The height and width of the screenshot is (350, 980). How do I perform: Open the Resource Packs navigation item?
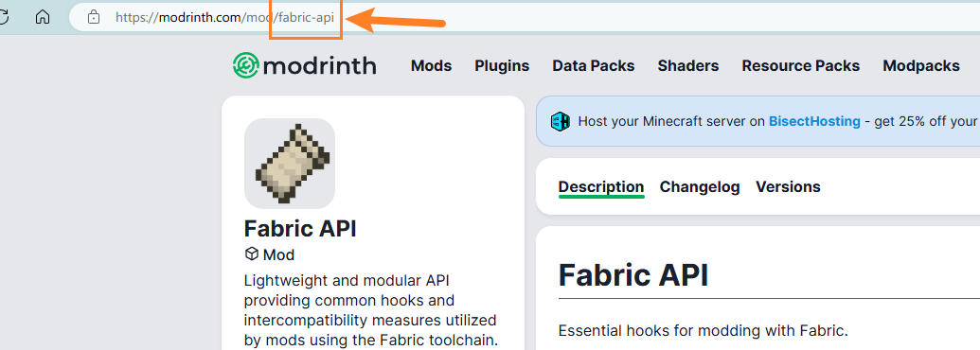coord(801,65)
